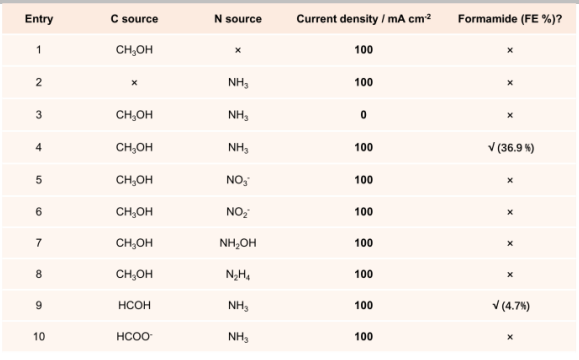The width and height of the screenshot is (579, 360).
Task: Select entry number 7
Action: click(39, 243)
